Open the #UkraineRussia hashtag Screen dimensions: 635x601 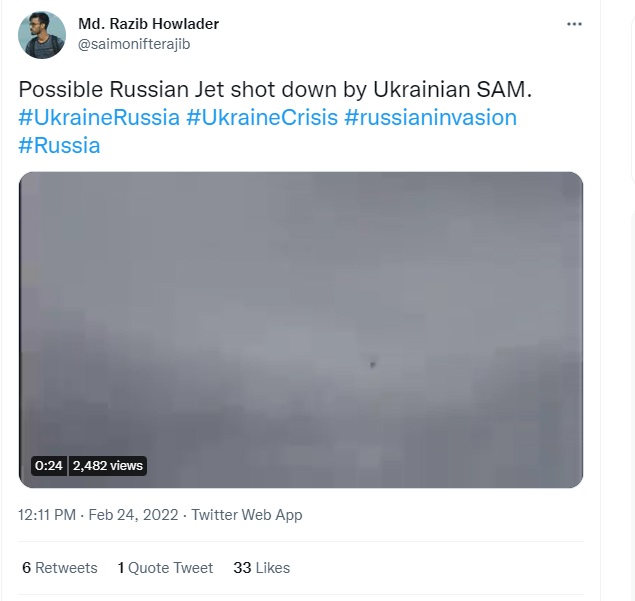click(x=98, y=117)
